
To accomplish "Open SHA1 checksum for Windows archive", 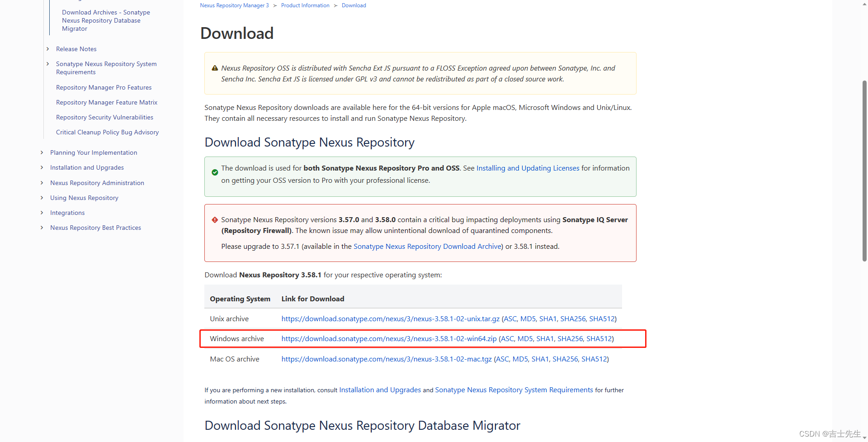I will tap(545, 338).
